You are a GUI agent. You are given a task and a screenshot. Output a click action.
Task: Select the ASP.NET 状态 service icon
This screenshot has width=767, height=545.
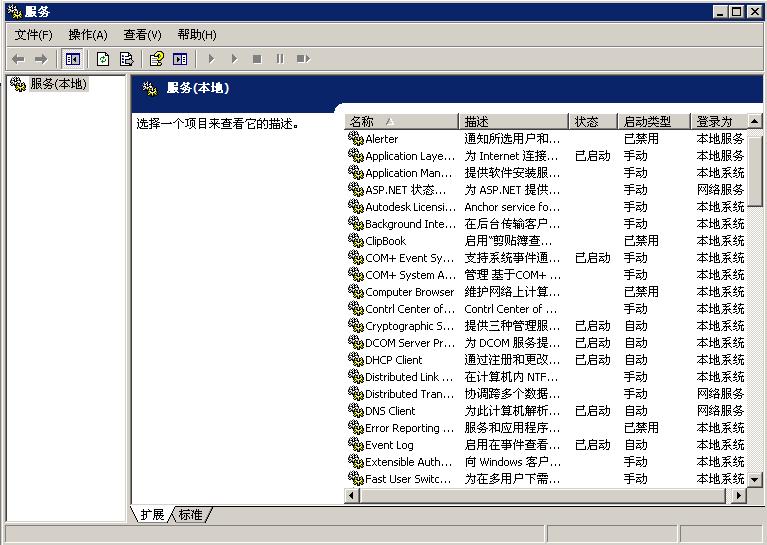356,189
